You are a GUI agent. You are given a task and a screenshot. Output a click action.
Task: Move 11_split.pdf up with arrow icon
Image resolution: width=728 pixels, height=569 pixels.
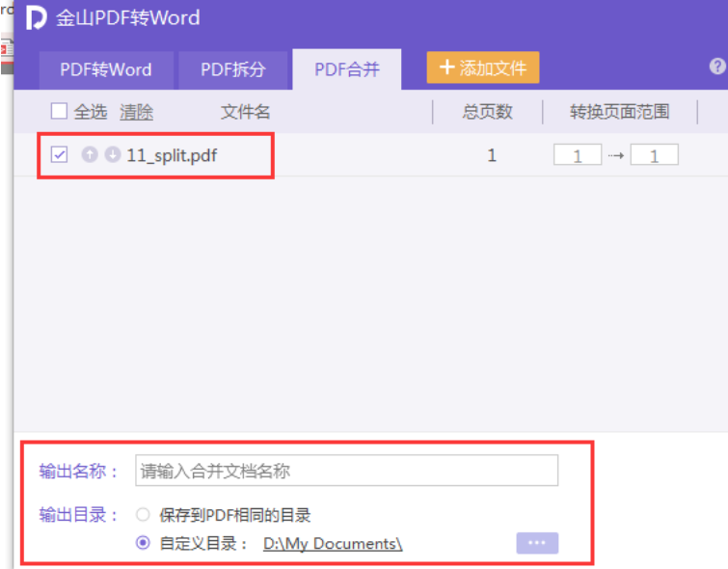(x=90, y=154)
